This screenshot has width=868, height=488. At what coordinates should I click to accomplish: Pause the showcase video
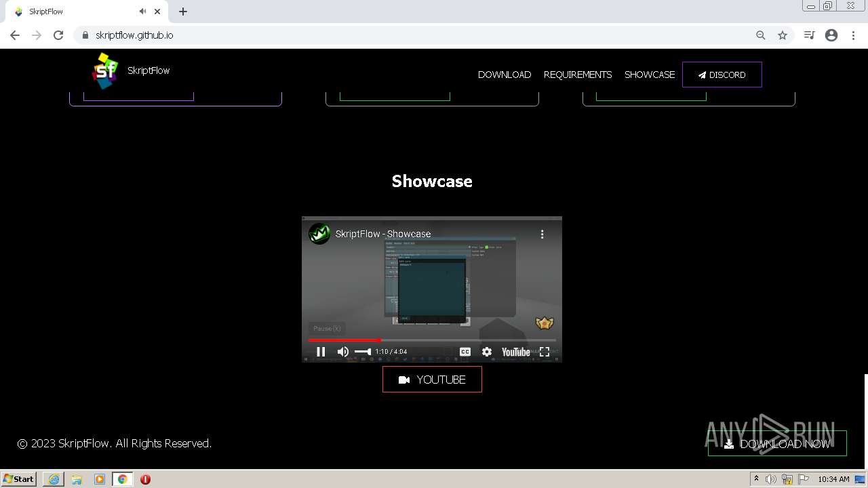(321, 352)
